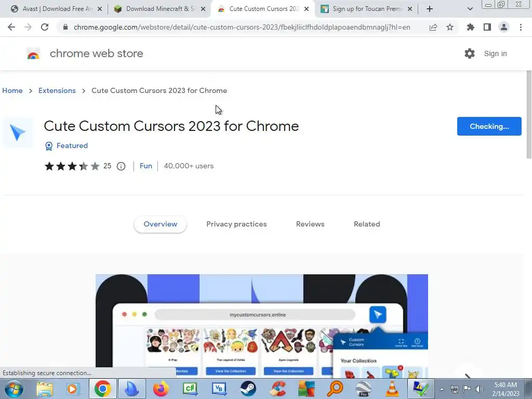The height and width of the screenshot is (399, 532).
Task: Select the Overview tab
Action: [160, 224]
